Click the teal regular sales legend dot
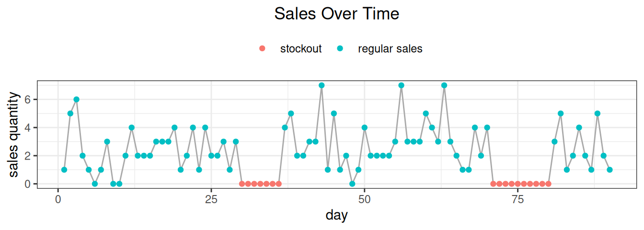644x230 pixels. pyautogui.click(x=340, y=48)
